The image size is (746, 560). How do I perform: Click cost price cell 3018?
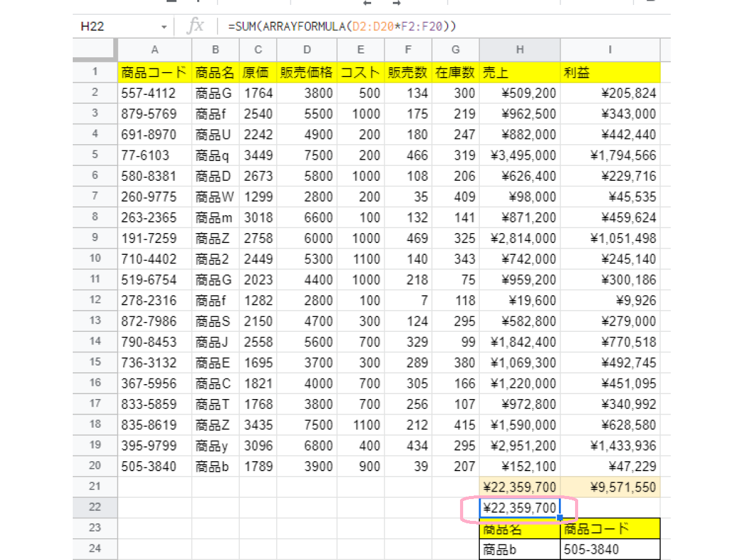[x=258, y=218]
